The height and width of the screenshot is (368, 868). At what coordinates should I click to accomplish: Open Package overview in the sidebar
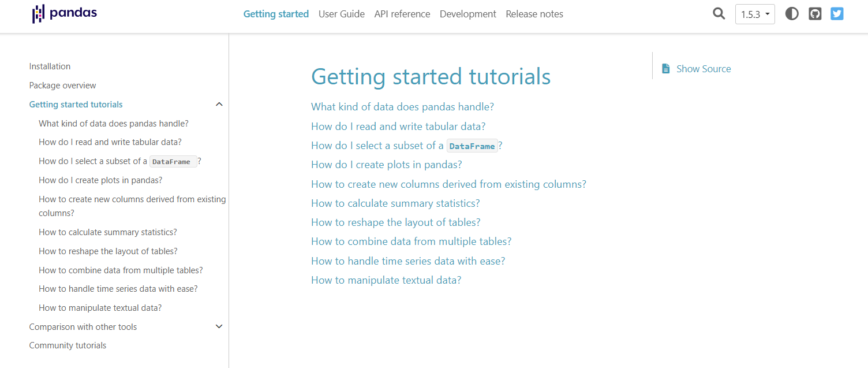(x=63, y=86)
